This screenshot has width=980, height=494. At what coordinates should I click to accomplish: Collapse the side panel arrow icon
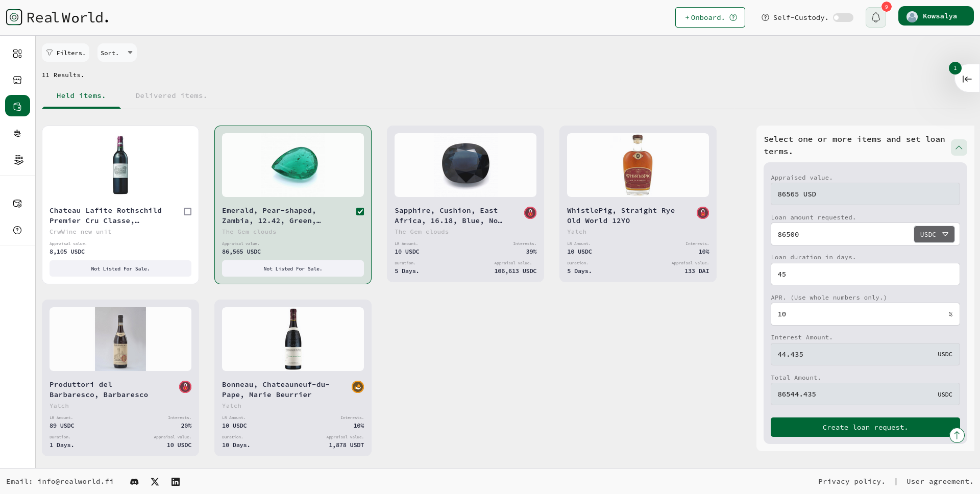point(967,79)
